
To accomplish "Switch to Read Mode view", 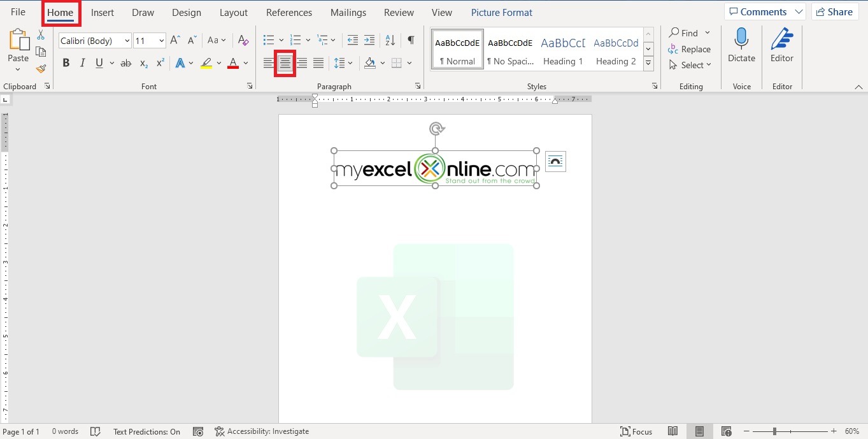I will pyautogui.click(x=672, y=431).
